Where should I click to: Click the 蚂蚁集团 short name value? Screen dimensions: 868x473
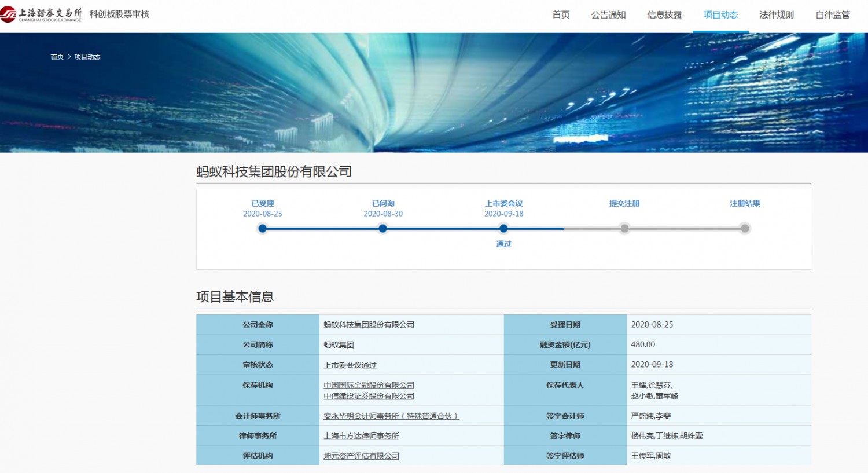(x=339, y=344)
